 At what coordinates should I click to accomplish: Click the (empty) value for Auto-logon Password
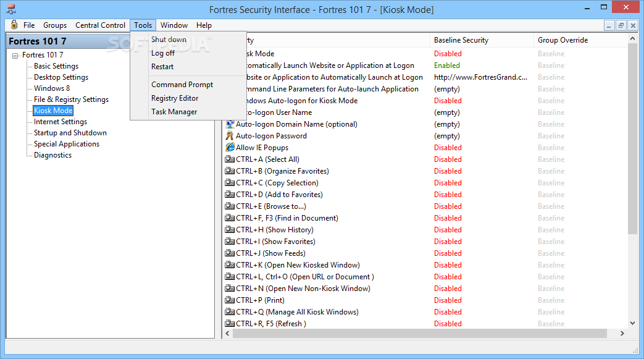point(447,136)
